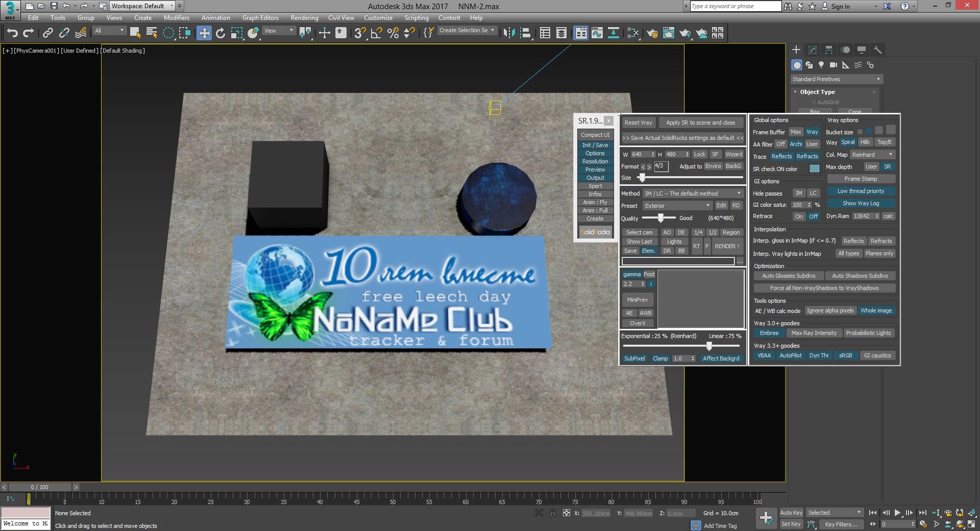The image size is (980, 531).
Task: Click the SR check ON color swatch
Action: [x=815, y=168]
